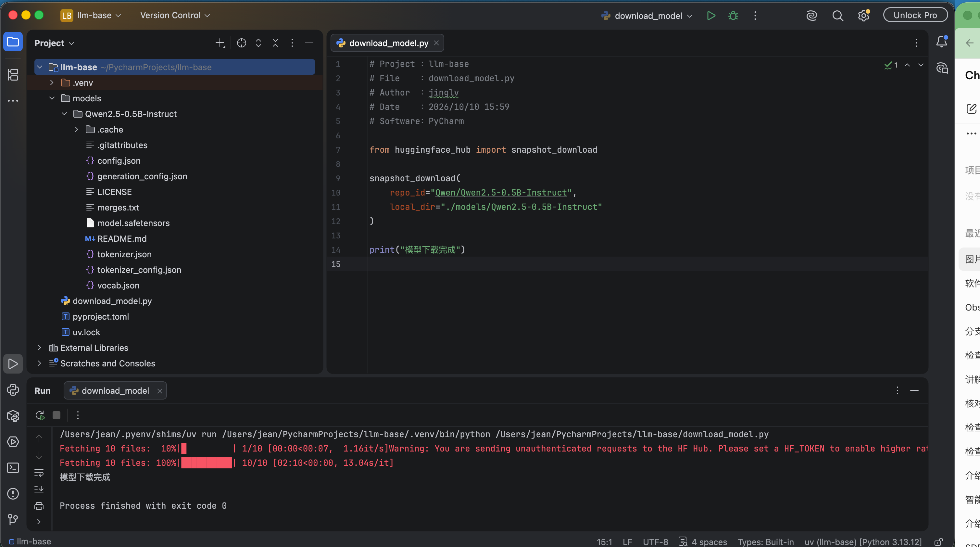The image size is (980, 547).
Task: Select pyproject.toml file in tree
Action: click(100, 316)
